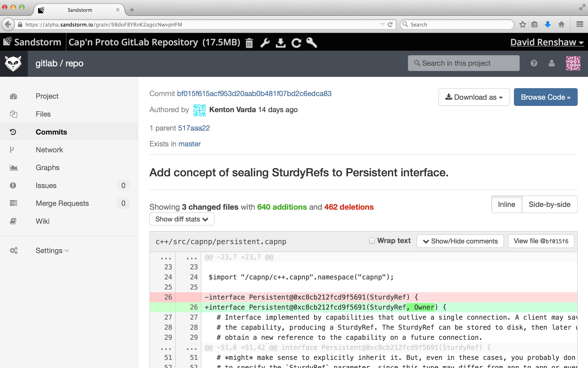Screen dimensions: 588x368
Task: Click the trash icon to delete grain
Action: tap(249, 43)
